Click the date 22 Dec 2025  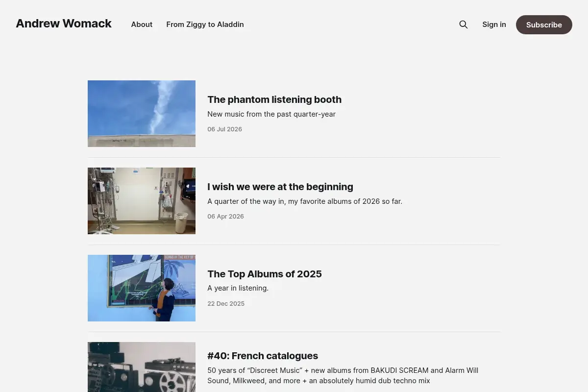click(226, 304)
